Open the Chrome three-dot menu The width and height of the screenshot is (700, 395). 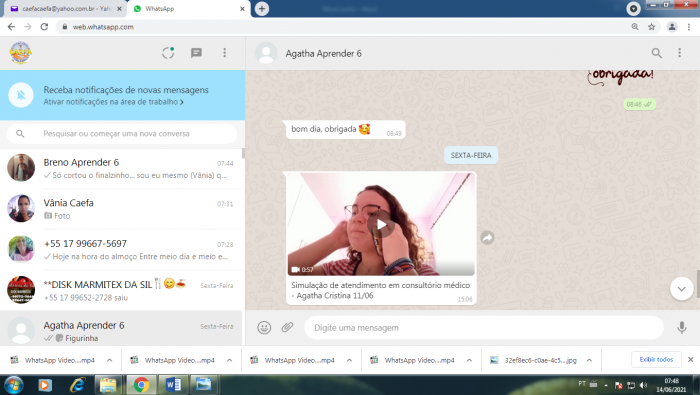tap(689, 27)
